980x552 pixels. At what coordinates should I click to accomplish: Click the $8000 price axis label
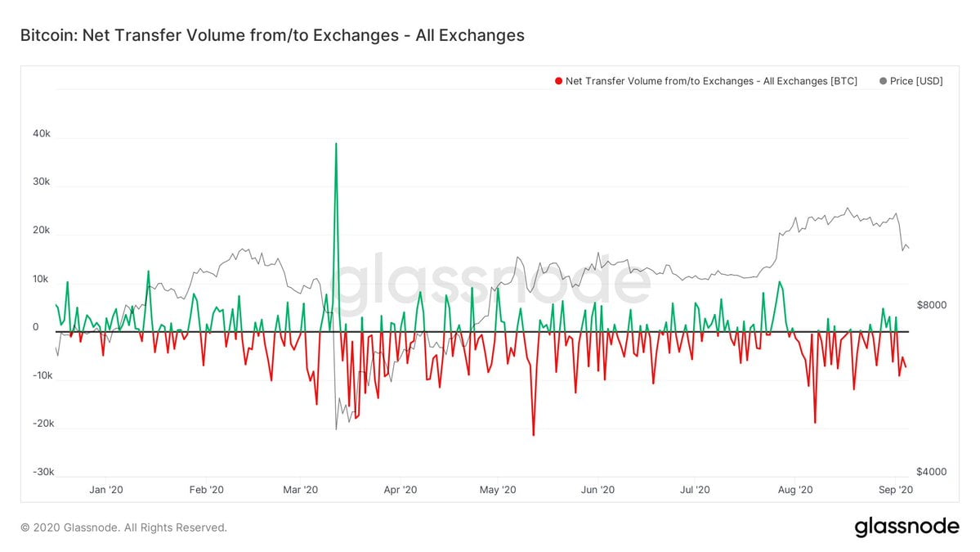930,305
